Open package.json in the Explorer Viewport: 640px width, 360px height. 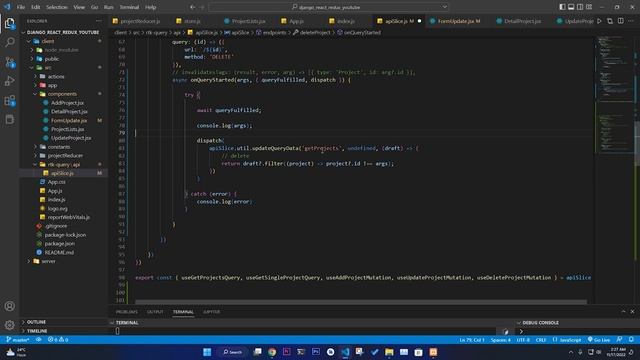(x=60, y=244)
